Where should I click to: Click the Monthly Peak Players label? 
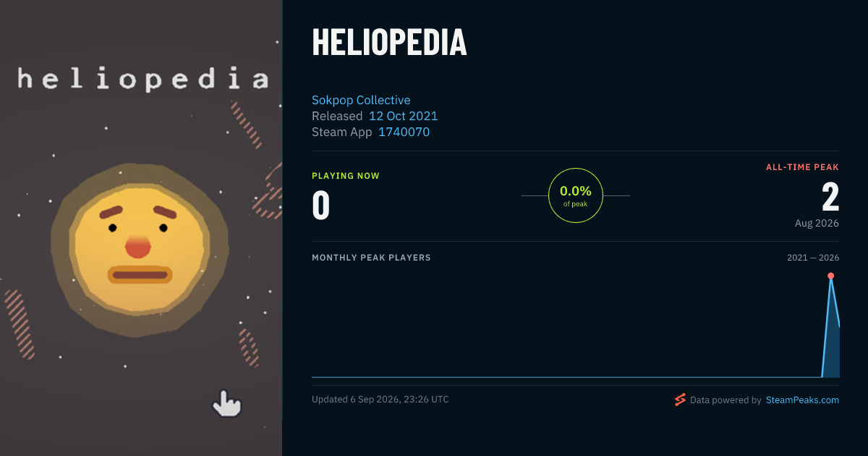pyautogui.click(x=371, y=258)
